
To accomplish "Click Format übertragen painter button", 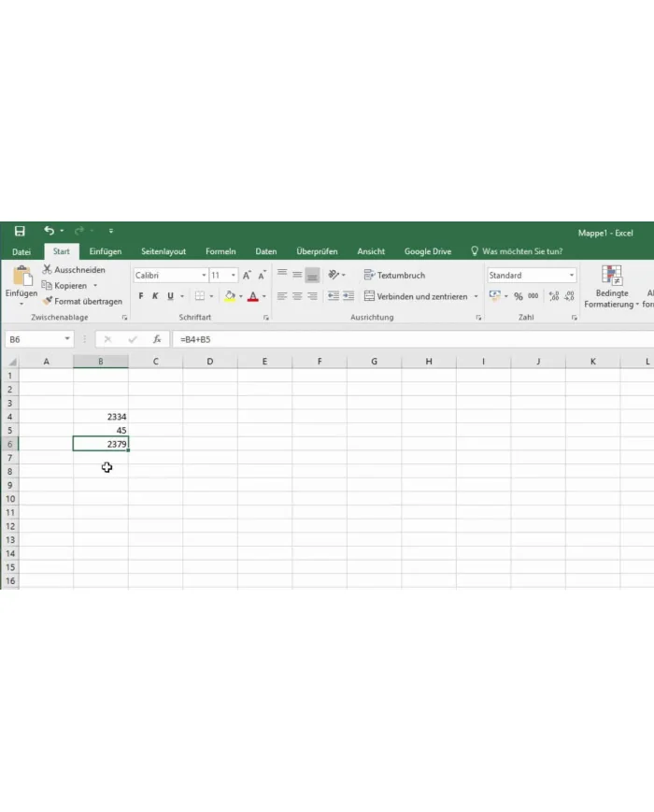I will 82,301.
